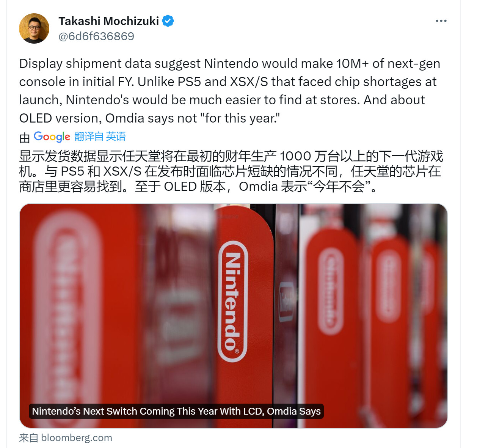Click the 翻译自 英语 translation link
This screenshot has height=448, width=477.
click(x=100, y=137)
